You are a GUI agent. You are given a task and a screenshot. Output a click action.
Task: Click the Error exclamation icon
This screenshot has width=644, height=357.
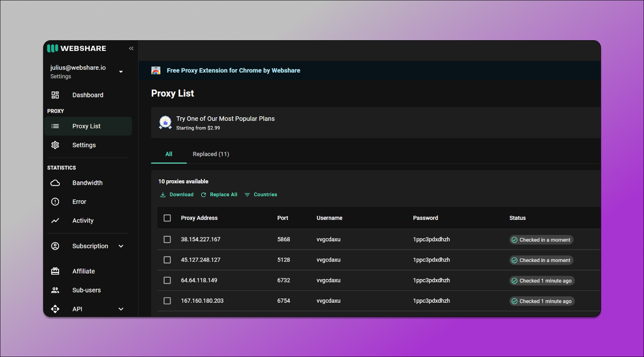(55, 202)
